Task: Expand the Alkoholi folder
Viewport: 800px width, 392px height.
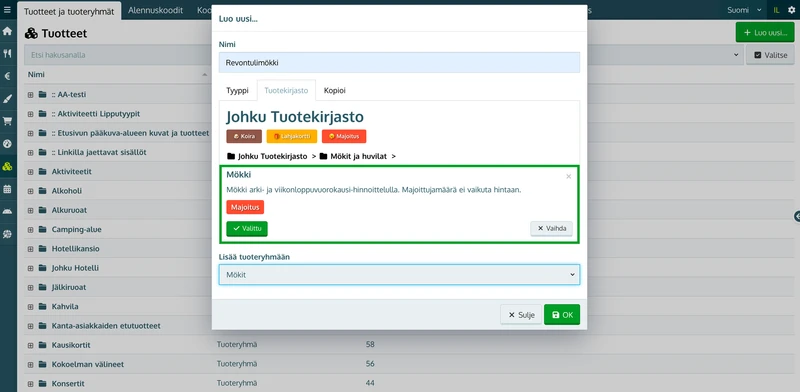Action: (30, 191)
